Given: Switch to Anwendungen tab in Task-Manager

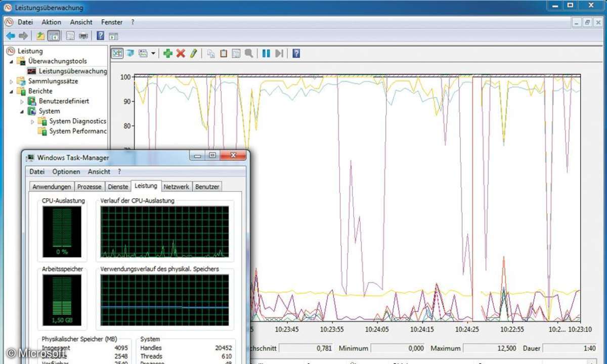Looking at the screenshot, I should pos(52,187).
